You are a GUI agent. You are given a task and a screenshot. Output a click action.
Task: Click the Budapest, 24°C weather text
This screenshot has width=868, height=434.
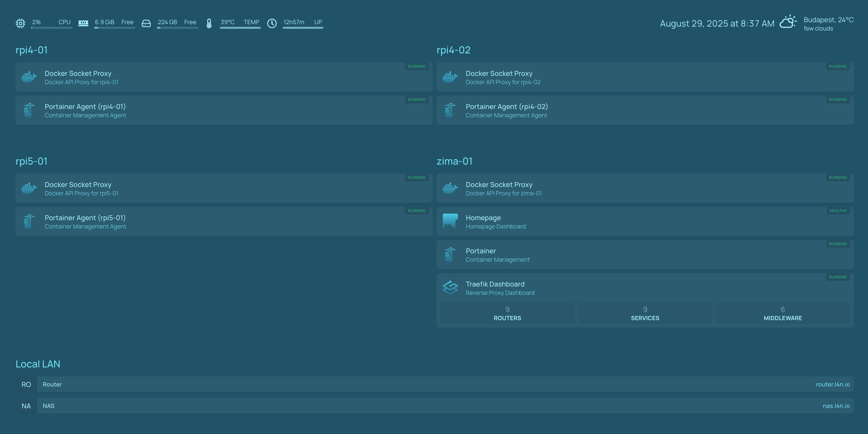829,20
